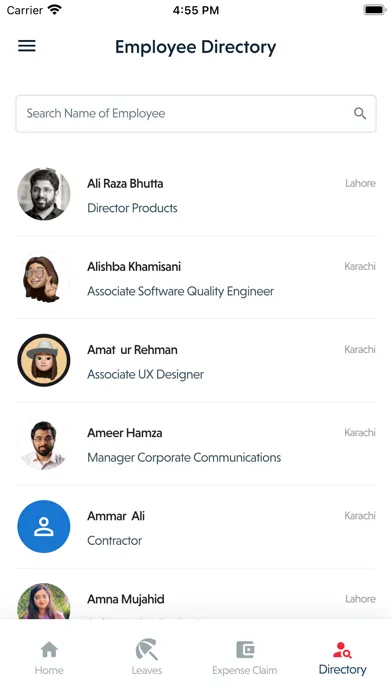Image resolution: width=392 pixels, height=696 pixels.
Task: Switch to the Leaves tab label
Action: point(147,670)
